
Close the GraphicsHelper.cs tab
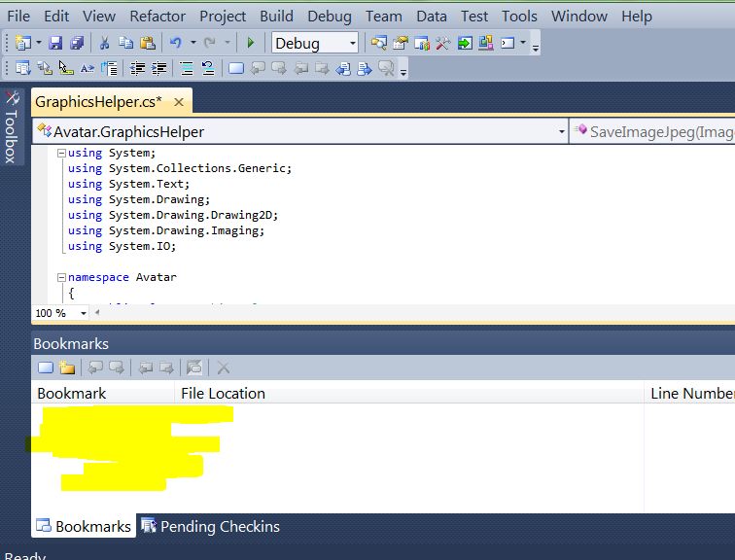click(179, 102)
